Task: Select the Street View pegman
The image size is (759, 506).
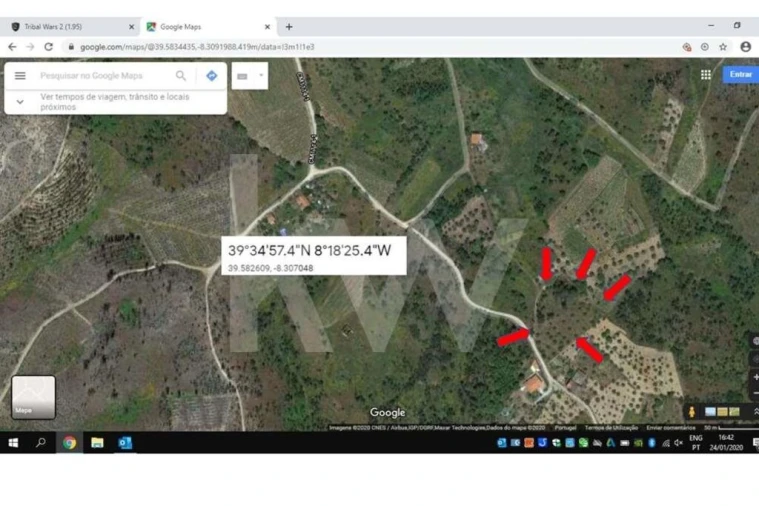Action: point(692,412)
